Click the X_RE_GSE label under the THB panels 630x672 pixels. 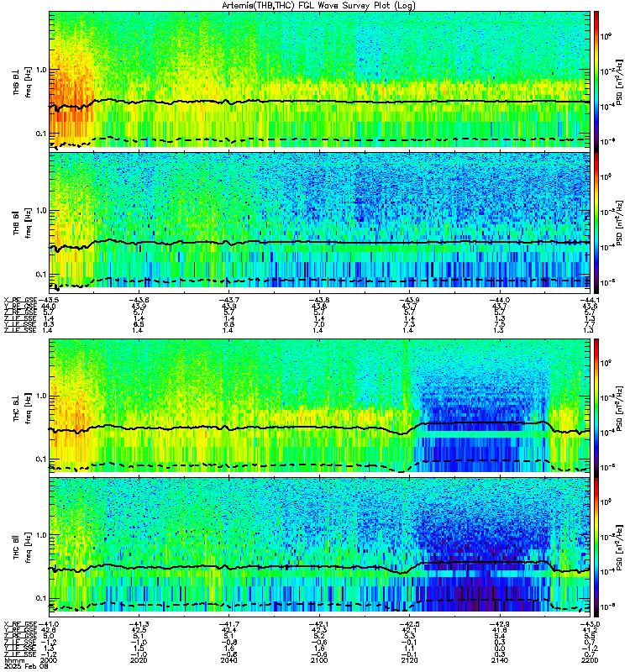point(20,301)
